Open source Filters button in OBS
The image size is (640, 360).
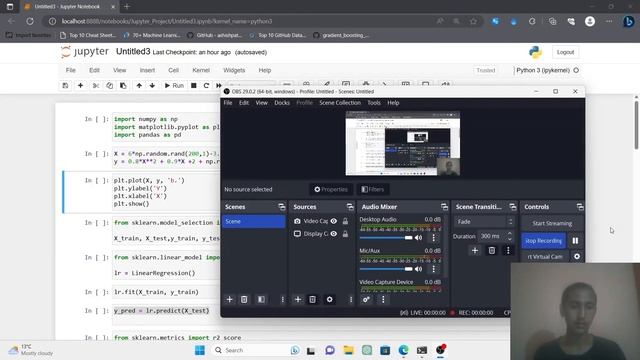(373, 189)
